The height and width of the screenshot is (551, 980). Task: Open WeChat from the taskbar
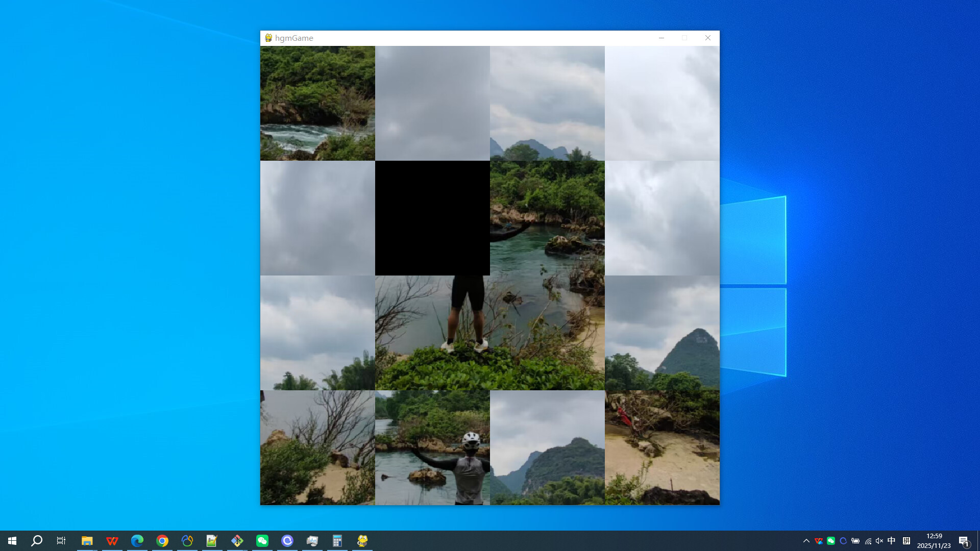[262, 541]
